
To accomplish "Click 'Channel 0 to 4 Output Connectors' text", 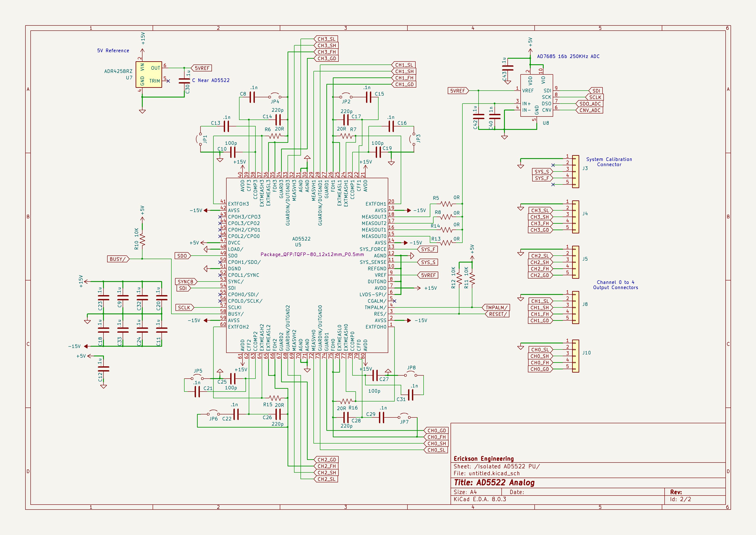I will pos(615,285).
